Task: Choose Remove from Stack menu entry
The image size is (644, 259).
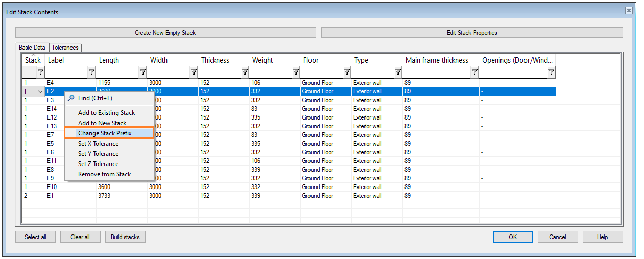Action: click(x=104, y=174)
